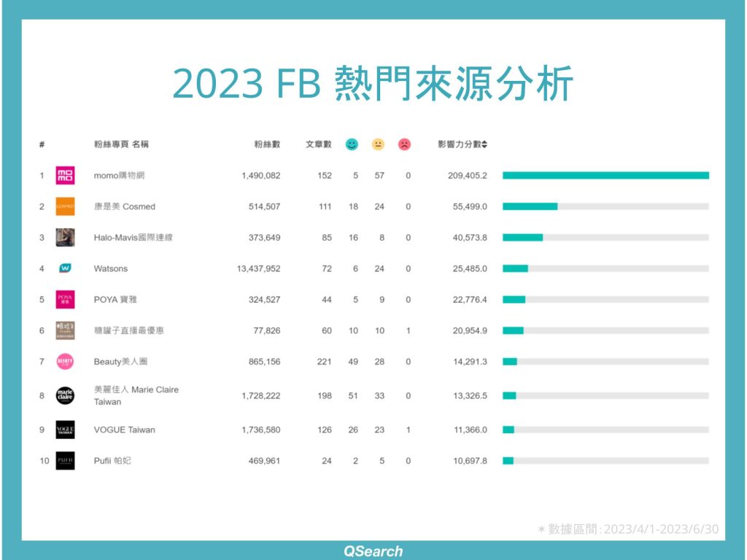Image resolution: width=747 pixels, height=560 pixels.
Task: Click the Watsons influence score bar
Action: point(605,268)
